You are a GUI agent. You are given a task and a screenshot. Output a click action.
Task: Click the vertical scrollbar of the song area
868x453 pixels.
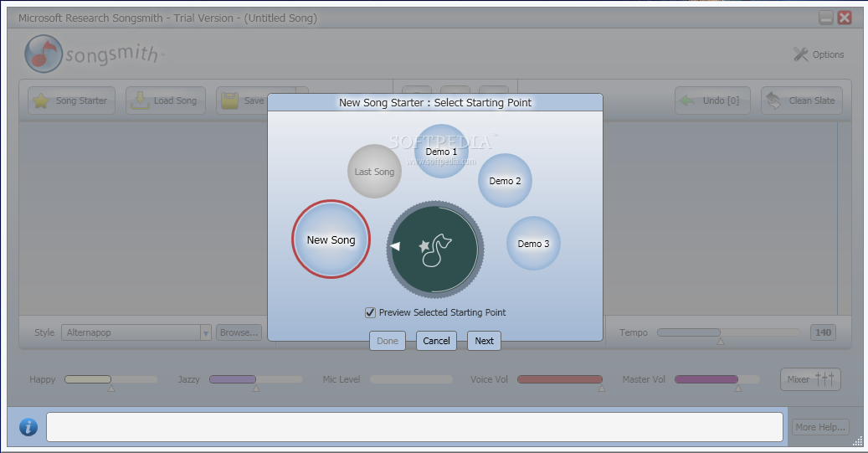pos(845,219)
